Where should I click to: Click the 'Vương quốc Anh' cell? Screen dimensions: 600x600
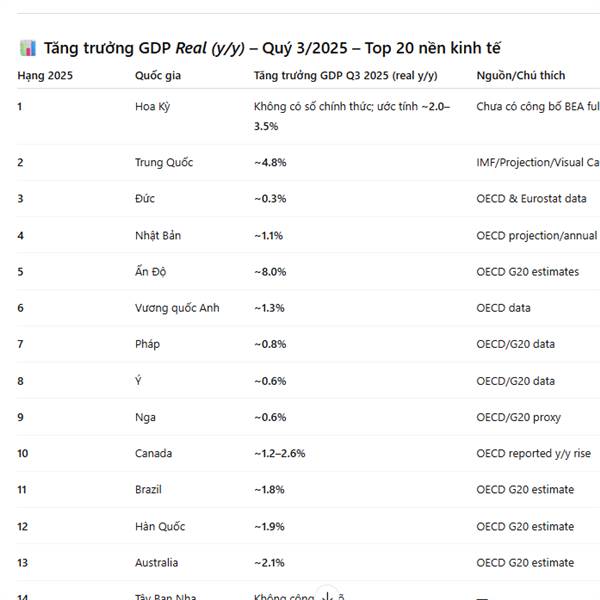click(177, 308)
